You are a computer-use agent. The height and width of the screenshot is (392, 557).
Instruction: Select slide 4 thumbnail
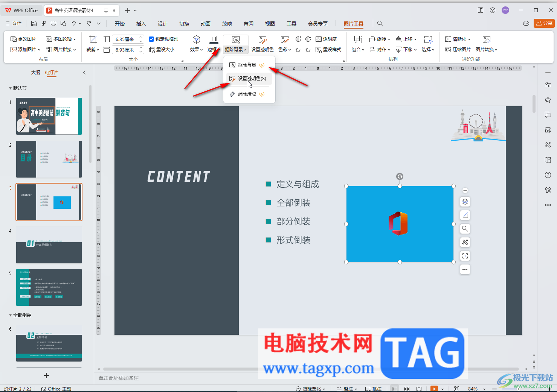coord(49,245)
